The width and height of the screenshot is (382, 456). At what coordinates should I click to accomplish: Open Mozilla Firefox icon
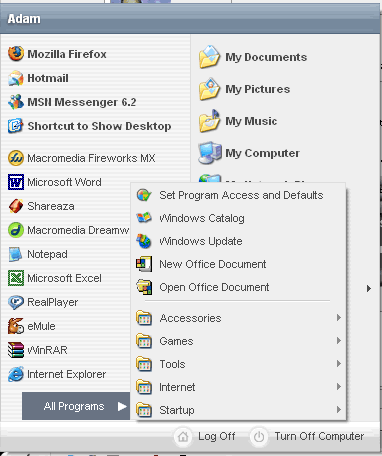(16, 54)
